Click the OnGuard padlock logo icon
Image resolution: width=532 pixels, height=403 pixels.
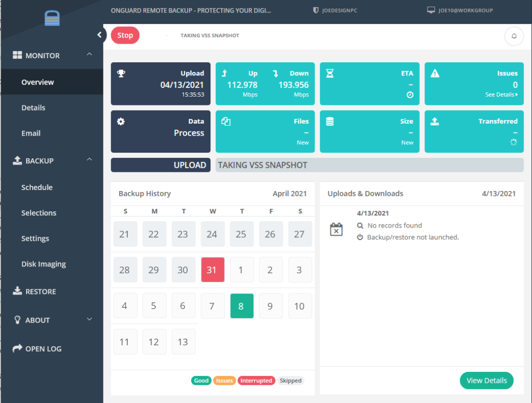click(x=52, y=18)
